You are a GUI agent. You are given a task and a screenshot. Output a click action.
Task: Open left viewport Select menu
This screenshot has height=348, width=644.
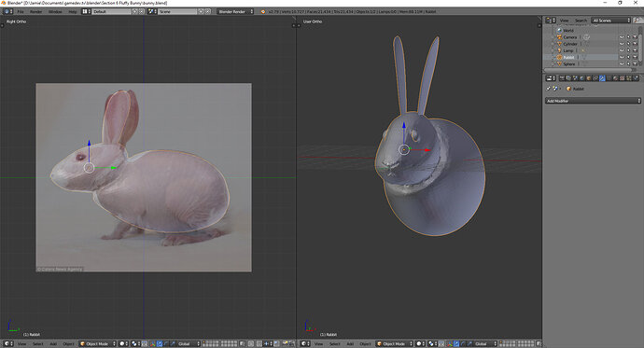[x=37, y=344]
